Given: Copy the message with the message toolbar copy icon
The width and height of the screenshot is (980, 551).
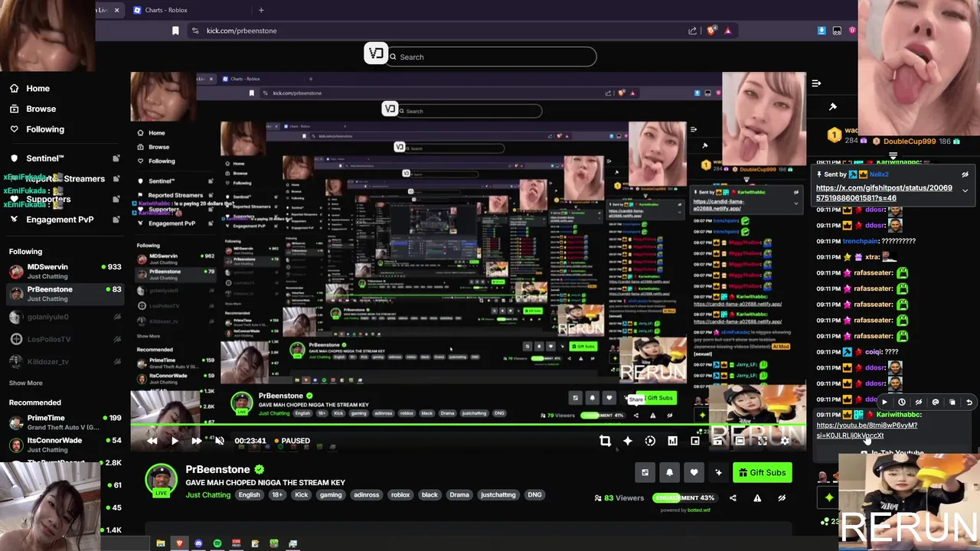Looking at the screenshot, I should point(952,402).
